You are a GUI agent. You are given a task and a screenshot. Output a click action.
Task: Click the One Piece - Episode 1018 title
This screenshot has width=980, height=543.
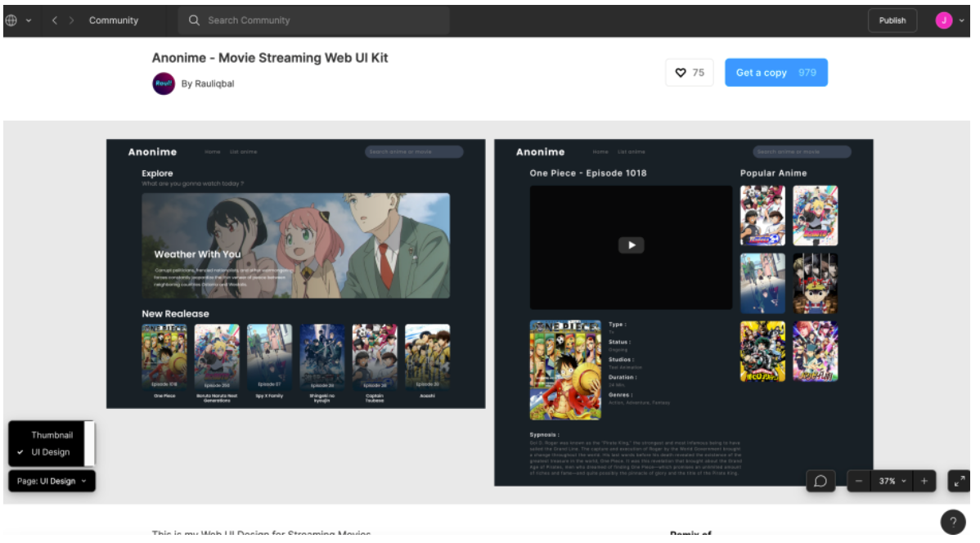click(588, 173)
